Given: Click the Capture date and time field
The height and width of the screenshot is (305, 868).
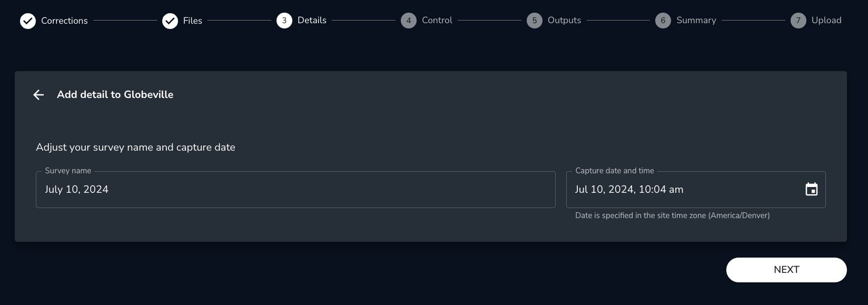Looking at the screenshot, I should click(x=685, y=190).
